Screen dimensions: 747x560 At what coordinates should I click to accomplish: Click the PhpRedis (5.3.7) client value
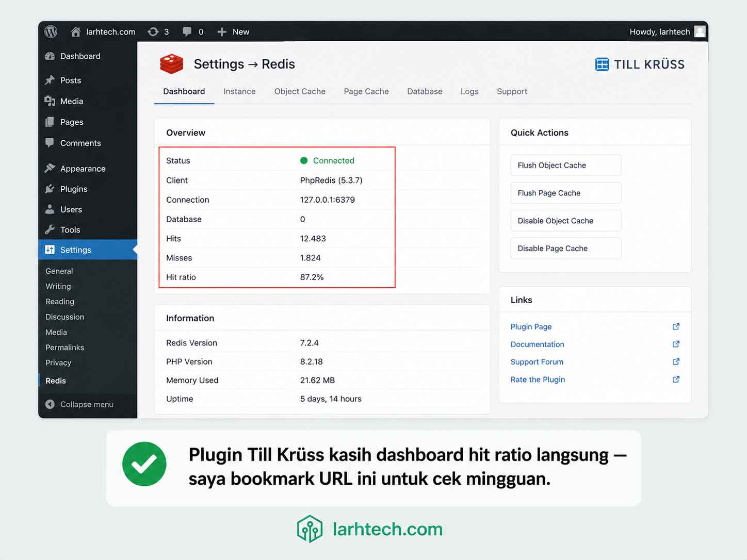(331, 180)
